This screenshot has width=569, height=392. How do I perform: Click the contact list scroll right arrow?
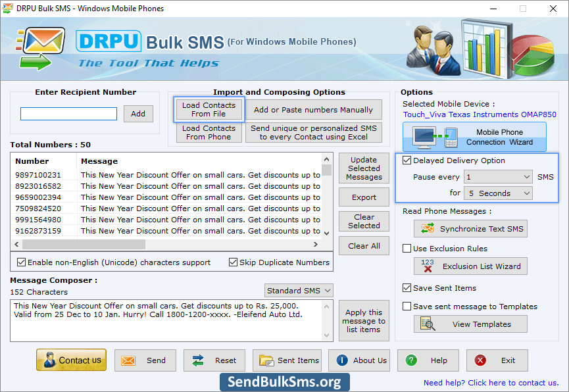coord(316,244)
